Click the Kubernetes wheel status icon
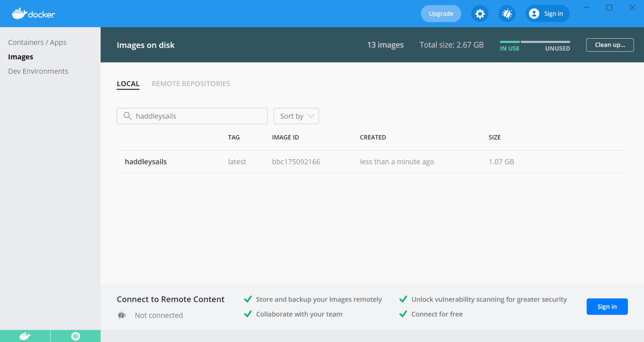644x342 pixels. [x=75, y=336]
